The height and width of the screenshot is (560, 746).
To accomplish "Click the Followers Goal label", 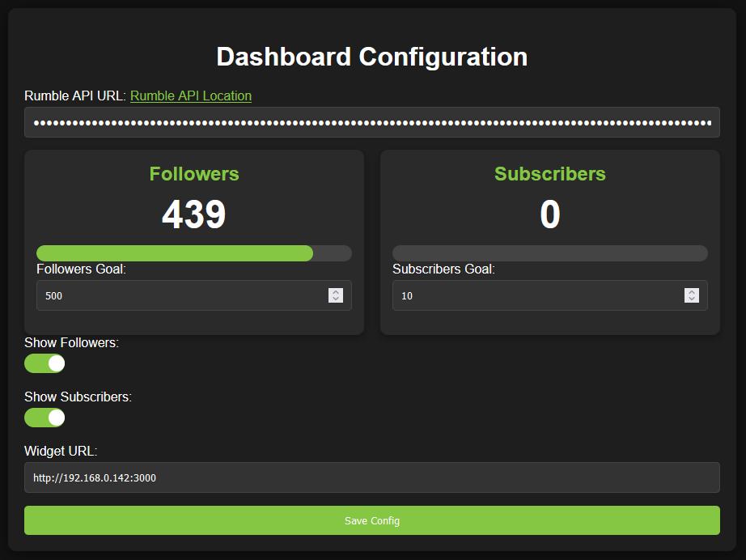I will [82, 269].
